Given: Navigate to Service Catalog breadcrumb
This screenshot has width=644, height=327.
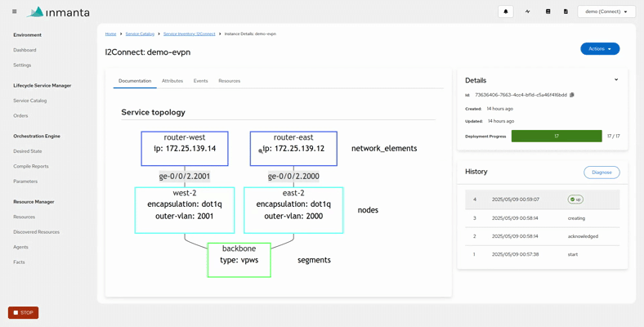Looking at the screenshot, I should click(x=140, y=34).
